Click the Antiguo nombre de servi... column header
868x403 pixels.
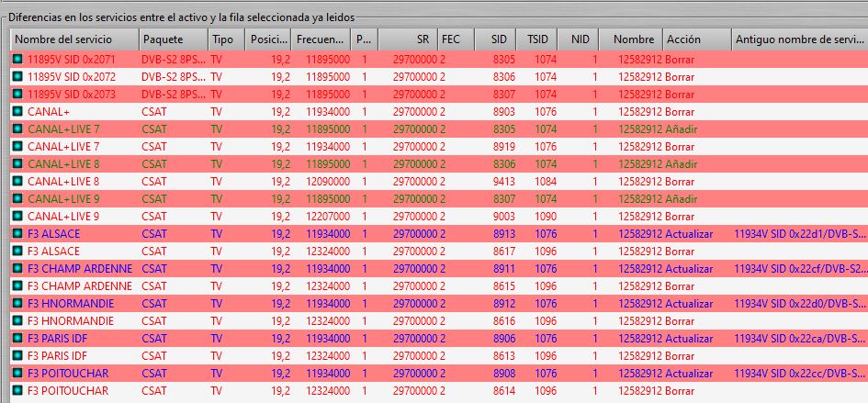pyautogui.click(x=799, y=39)
